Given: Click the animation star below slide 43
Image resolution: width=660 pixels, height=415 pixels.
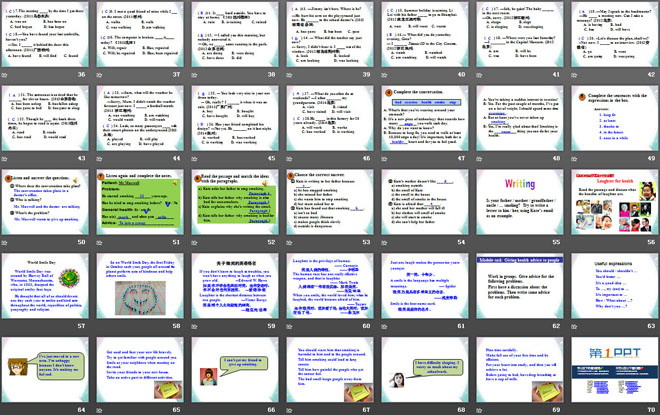Looking at the screenshot, I should (5, 159).
